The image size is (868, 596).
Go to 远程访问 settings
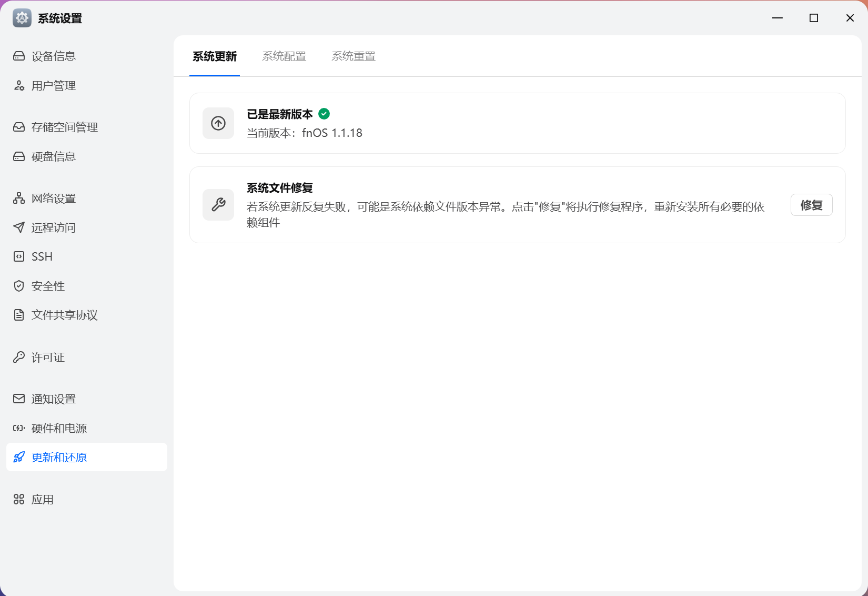pyautogui.click(x=87, y=227)
